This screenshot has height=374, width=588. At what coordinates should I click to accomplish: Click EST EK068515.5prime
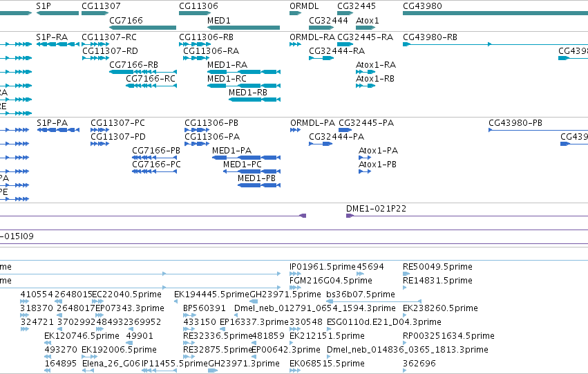click(x=295, y=371)
